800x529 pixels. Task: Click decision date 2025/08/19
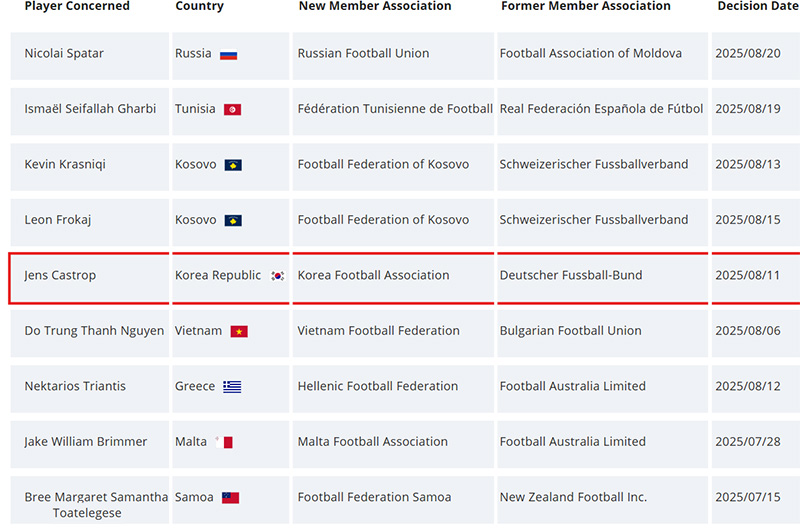[x=748, y=109]
